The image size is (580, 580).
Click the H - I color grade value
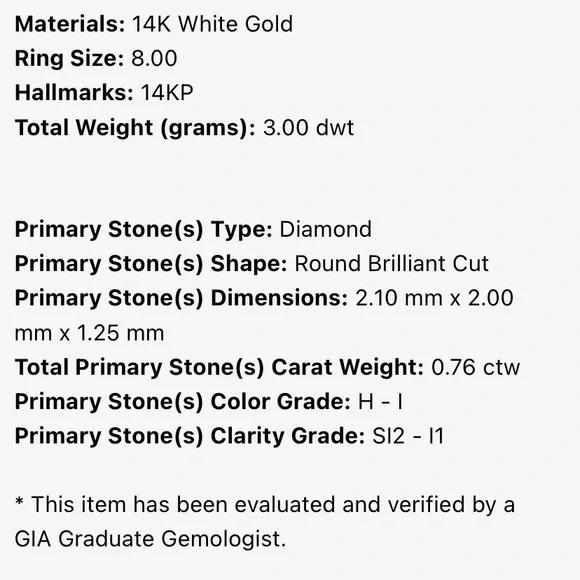pyautogui.click(x=381, y=402)
